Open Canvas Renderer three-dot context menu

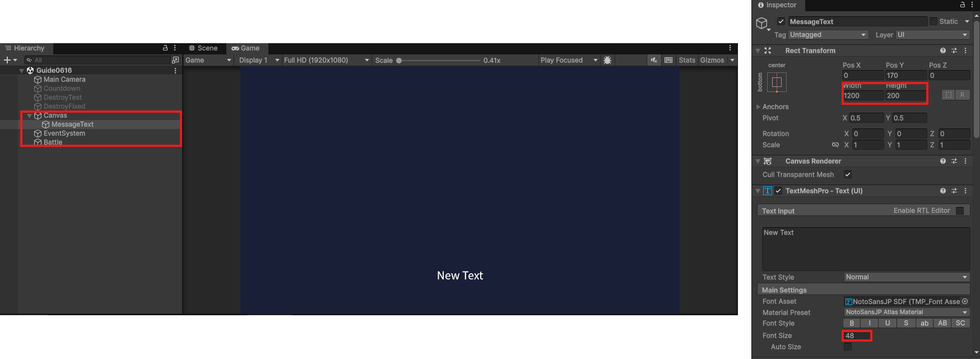965,161
